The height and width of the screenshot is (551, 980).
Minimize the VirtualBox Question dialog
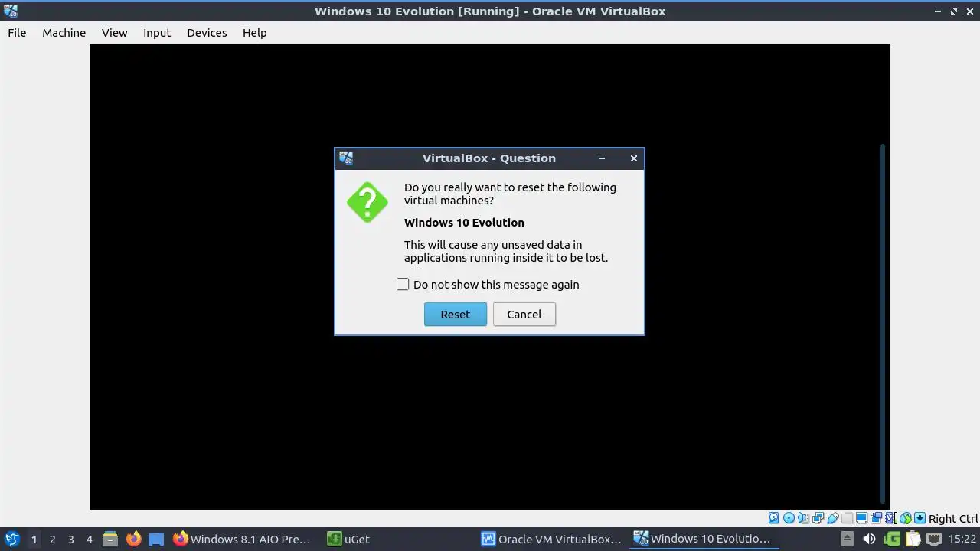pos(602,158)
